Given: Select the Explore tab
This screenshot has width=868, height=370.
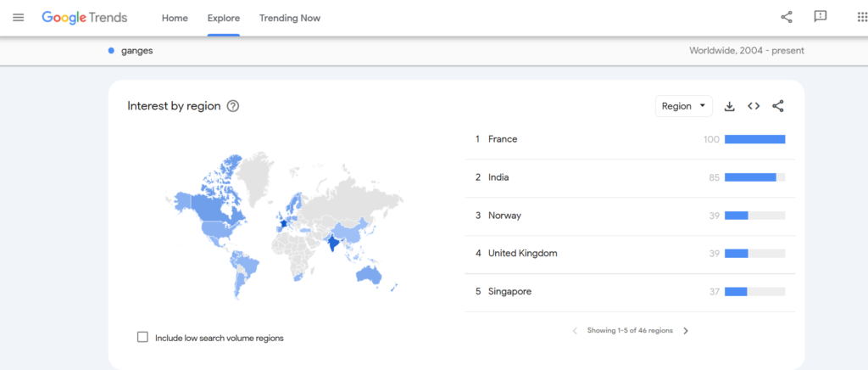Looking at the screenshot, I should coord(224,18).
